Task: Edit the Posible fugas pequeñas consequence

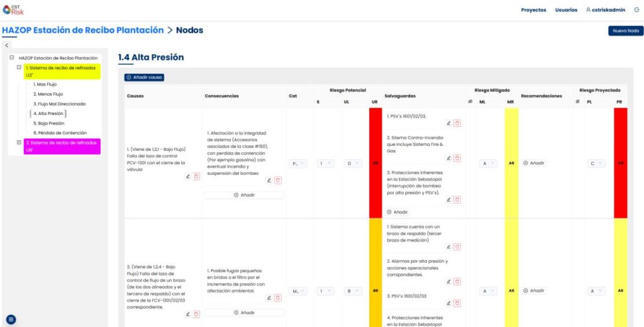Action: (x=269, y=298)
